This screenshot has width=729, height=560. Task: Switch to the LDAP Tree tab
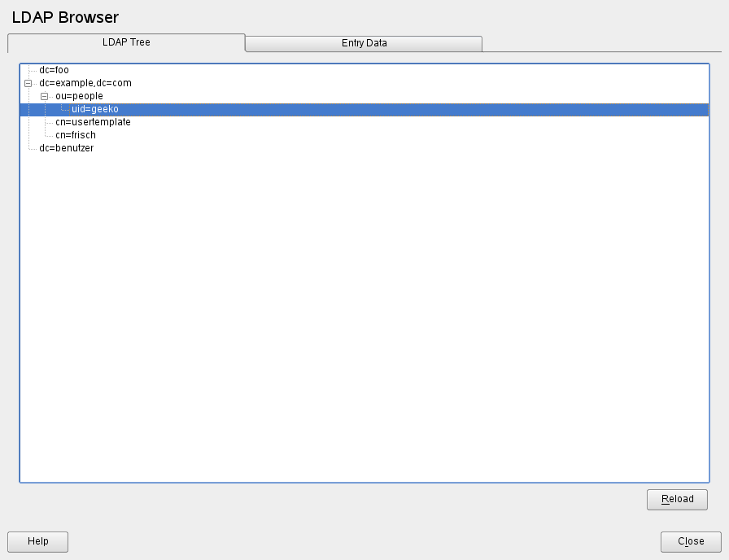pos(126,42)
